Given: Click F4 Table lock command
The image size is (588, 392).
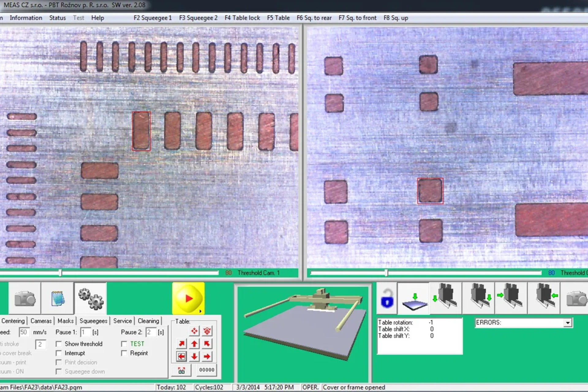Looking at the screenshot, I should [x=242, y=18].
